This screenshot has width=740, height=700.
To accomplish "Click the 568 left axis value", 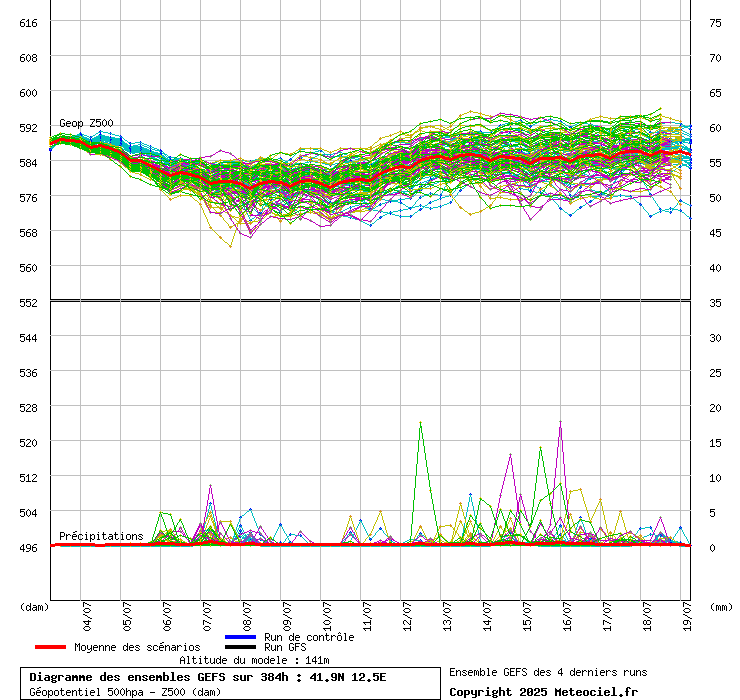I will [28, 233].
